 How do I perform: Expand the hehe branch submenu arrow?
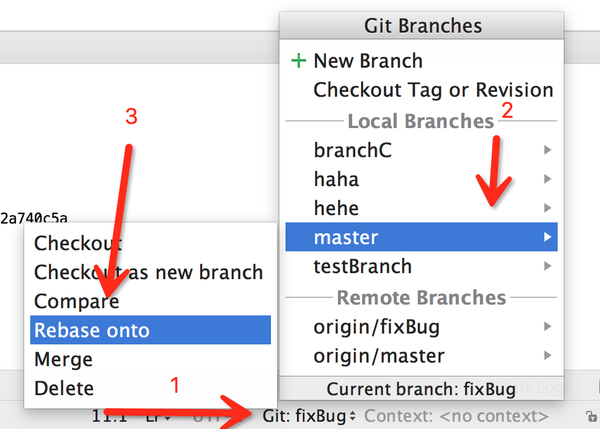coord(547,208)
